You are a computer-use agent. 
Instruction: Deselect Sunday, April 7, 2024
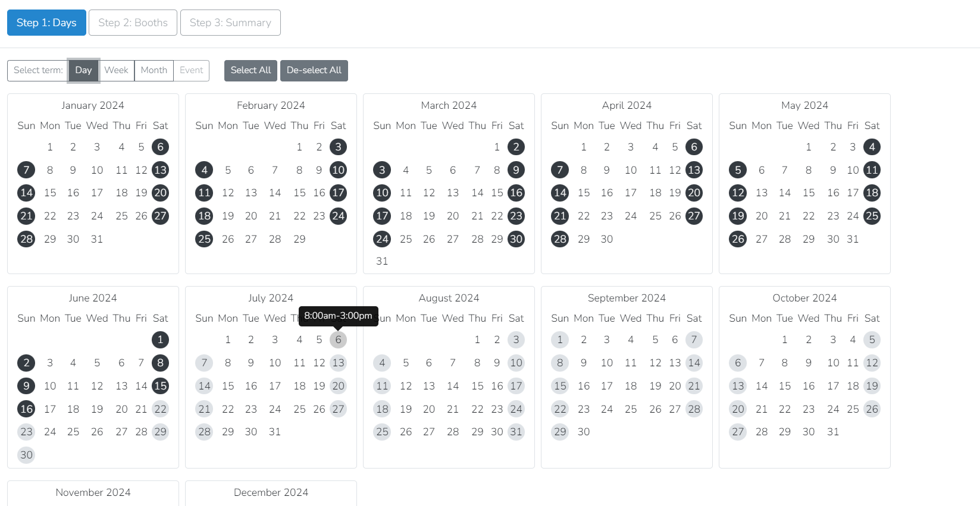point(559,170)
